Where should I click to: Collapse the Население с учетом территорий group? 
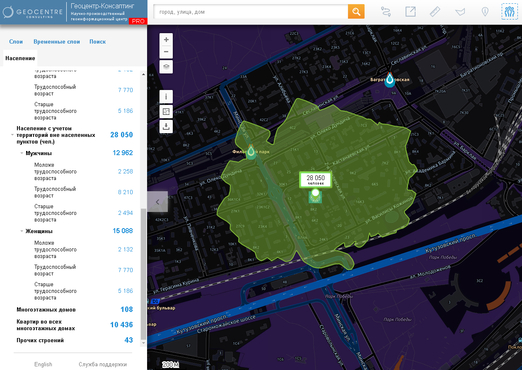tap(12, 135)
